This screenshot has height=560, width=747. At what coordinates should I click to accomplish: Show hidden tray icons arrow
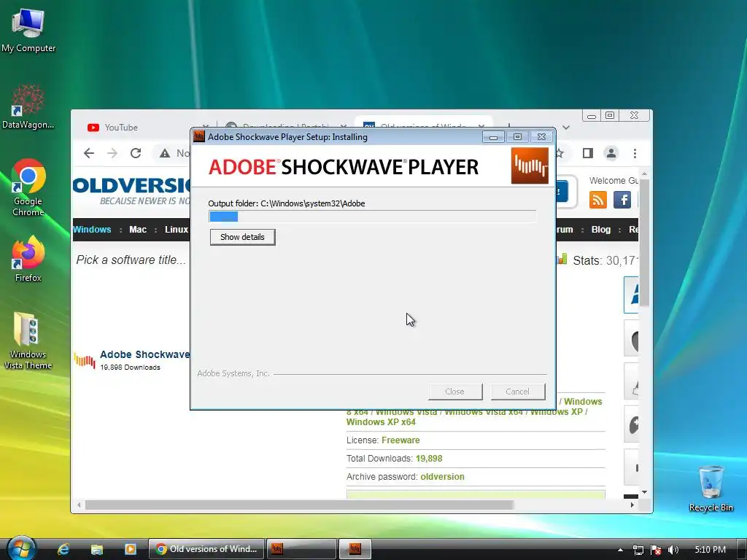(620, 550)
